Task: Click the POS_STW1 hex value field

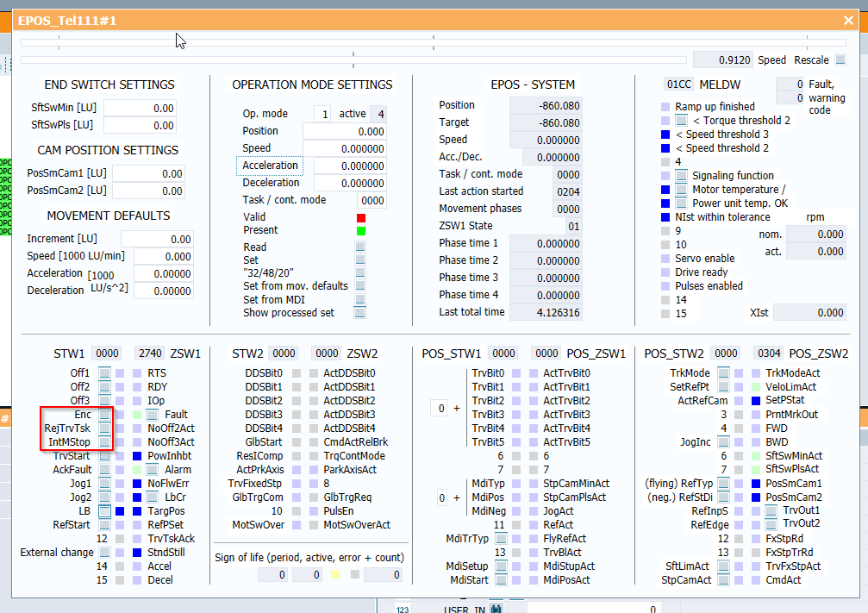Action: 503,353
